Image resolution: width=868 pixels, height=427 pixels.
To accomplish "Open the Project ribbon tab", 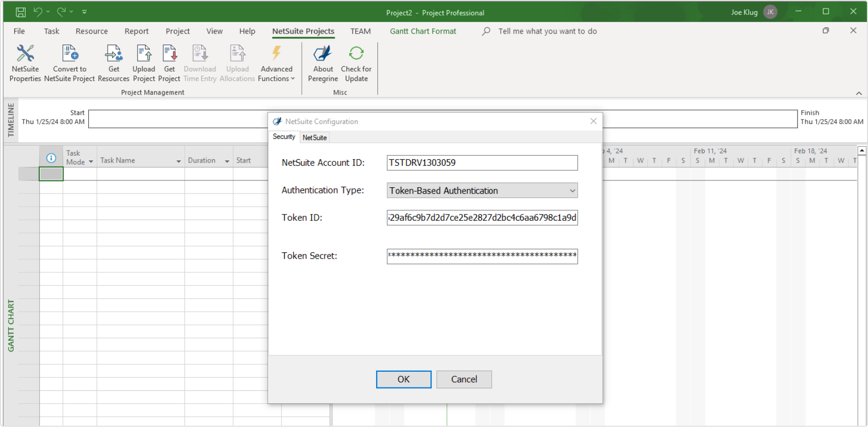I will click(x=178, y=32).
